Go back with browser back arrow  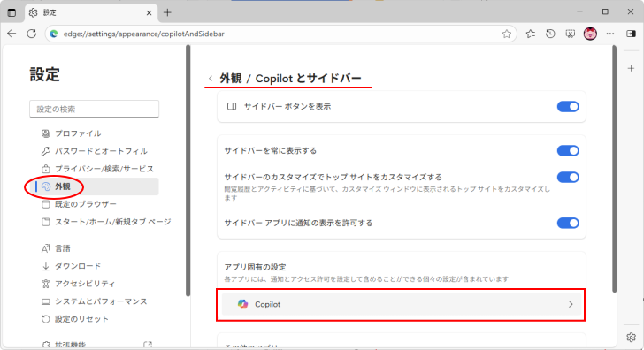11,34
